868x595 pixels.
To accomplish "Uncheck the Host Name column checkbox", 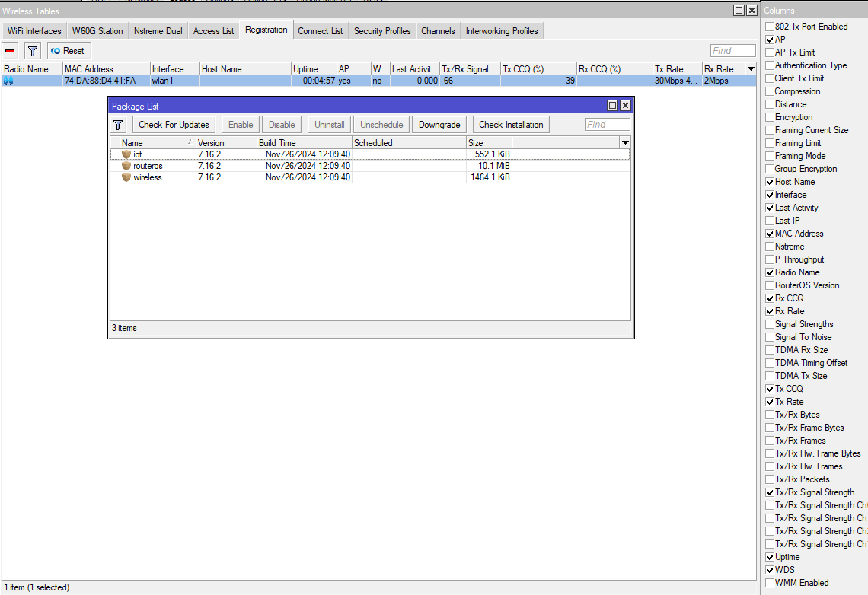I will click(770, 182).
